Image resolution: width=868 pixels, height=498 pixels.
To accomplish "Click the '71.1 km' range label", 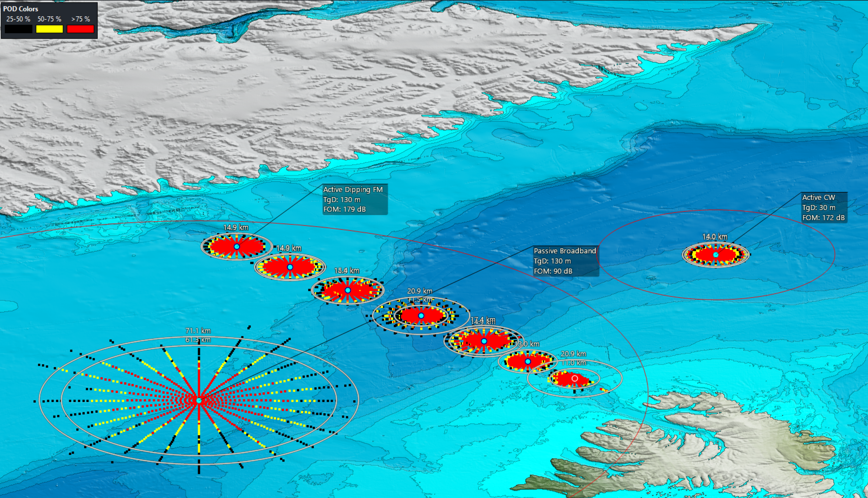I will [198, 331].
